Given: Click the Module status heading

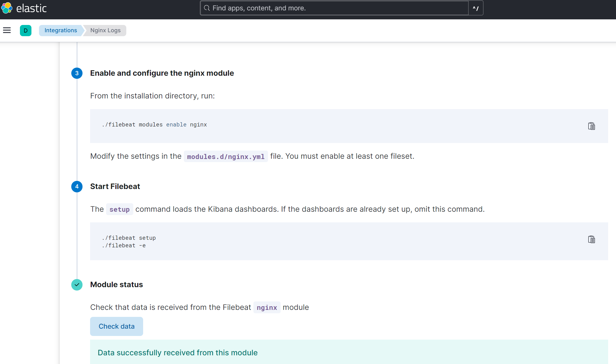Looking at the screenshot, I should [116, 285].
